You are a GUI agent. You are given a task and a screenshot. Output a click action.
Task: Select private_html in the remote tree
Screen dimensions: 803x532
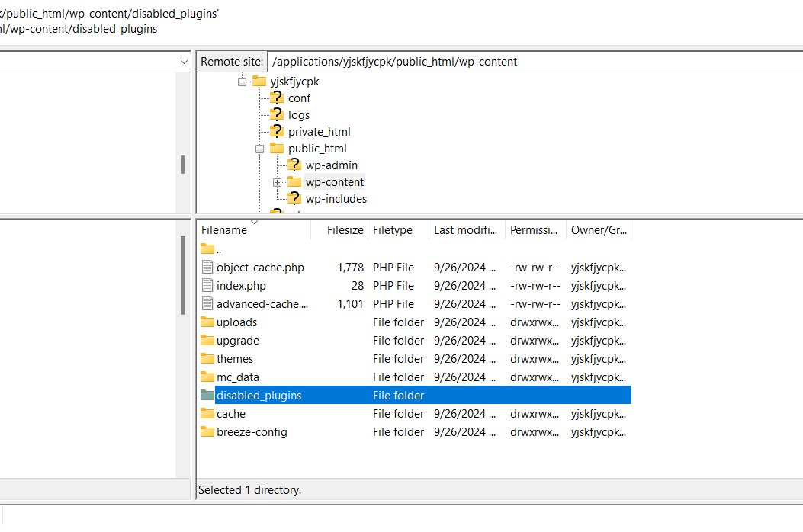click(x=319, y=132)
